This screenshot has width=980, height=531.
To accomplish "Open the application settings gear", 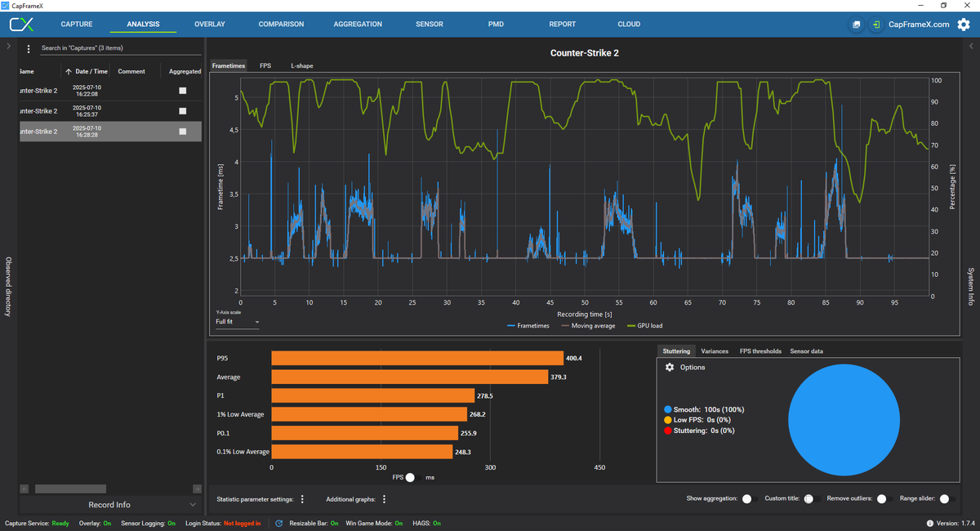I will click(x=964, y=25).
